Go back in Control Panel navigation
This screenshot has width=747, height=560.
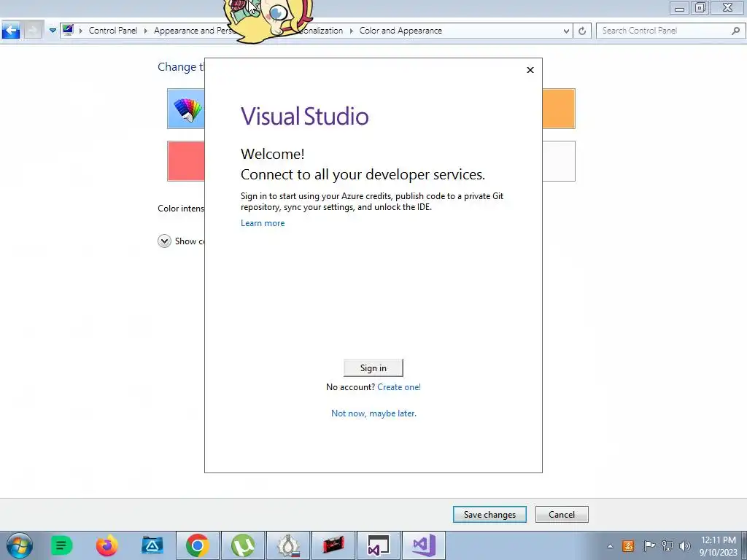11,31
